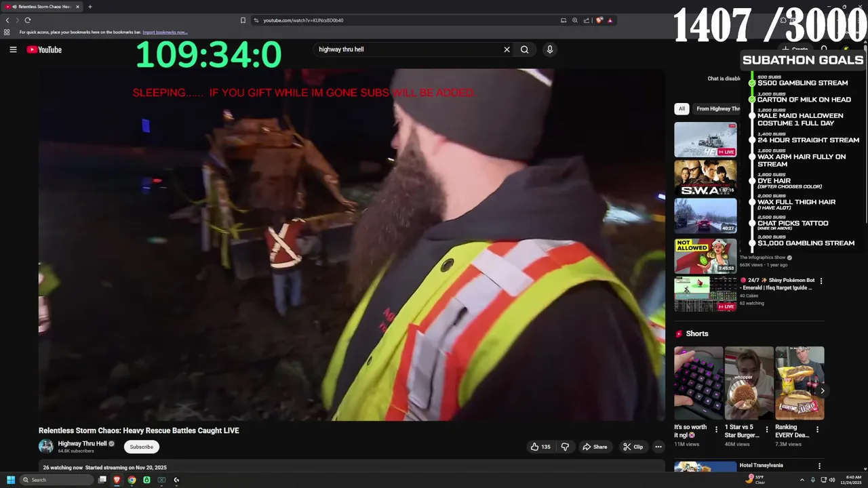Screen dimensions: 868x488
Task: Open the 'It's so worth it ngl' Short
Action: pyautogui.click(x=698, y=383)
